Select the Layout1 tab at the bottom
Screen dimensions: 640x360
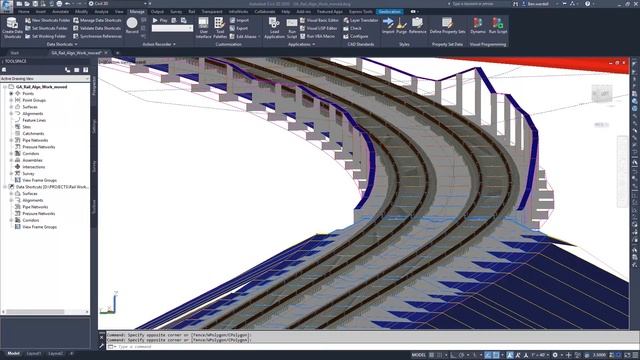coord(34,353)
